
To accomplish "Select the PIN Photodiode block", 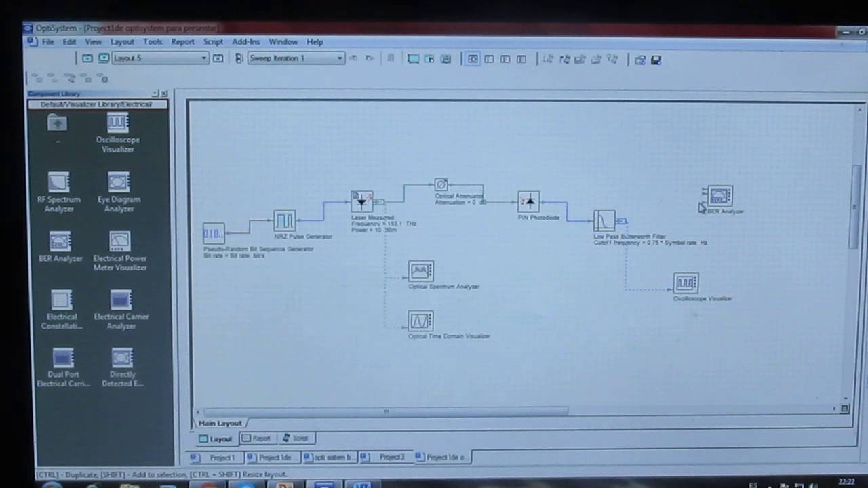I will 528,202.
